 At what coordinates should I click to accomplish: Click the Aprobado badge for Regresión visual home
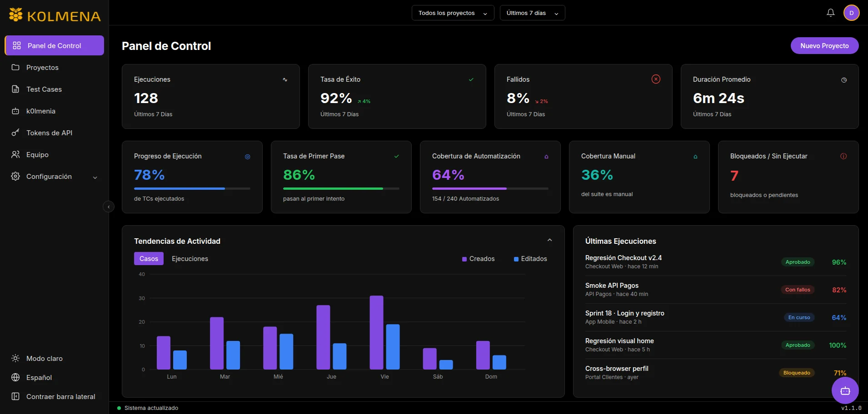pyautogui.click(x=798, y=345)
